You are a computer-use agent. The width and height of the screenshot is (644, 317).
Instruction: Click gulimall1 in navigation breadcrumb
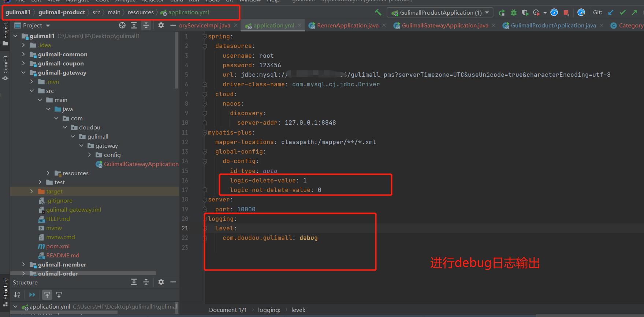(18, 12)
